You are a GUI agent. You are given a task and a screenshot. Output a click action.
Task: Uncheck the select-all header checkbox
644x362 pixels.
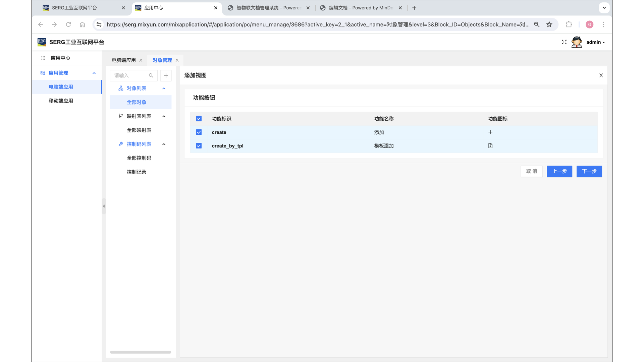pyautogui.click(x=199, y=119)
